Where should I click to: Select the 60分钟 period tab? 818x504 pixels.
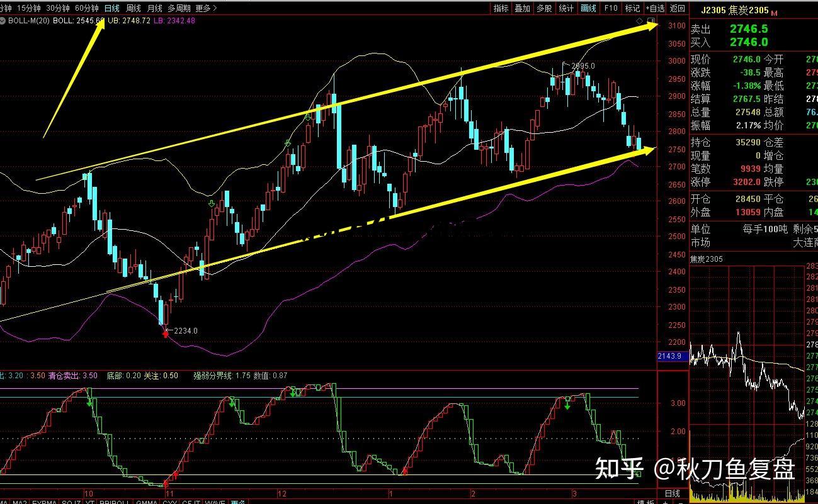86,8
